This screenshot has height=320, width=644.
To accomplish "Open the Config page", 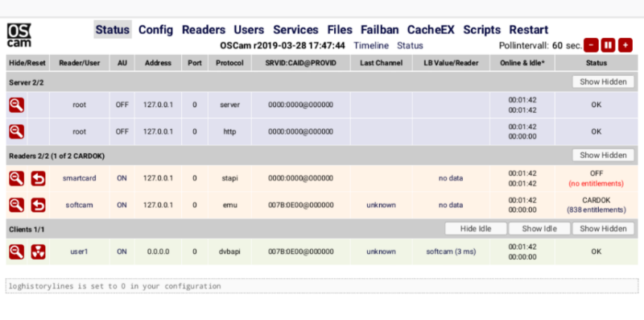I will coord(155,30).
